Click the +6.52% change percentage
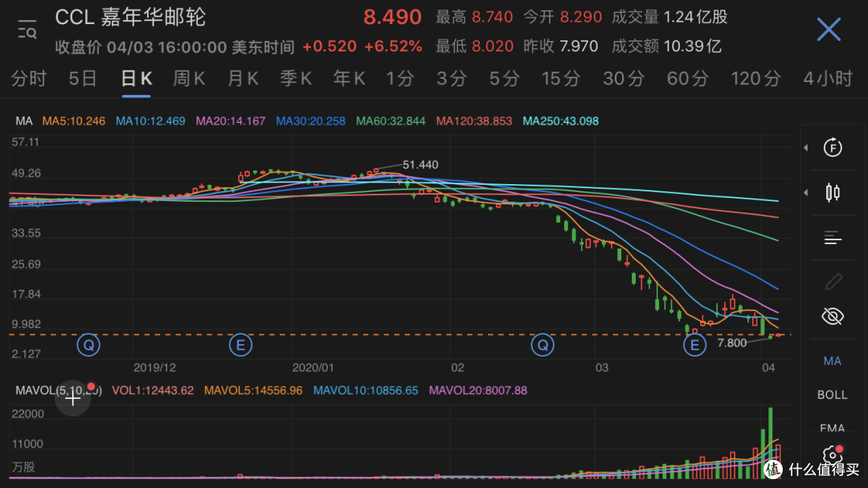 [393, 46]
